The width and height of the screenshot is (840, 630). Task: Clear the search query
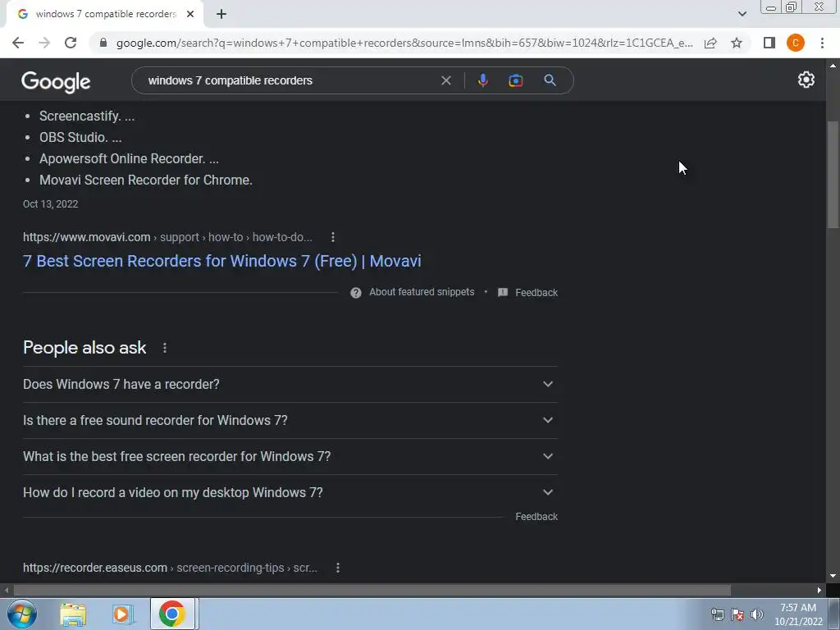(445, 80)
